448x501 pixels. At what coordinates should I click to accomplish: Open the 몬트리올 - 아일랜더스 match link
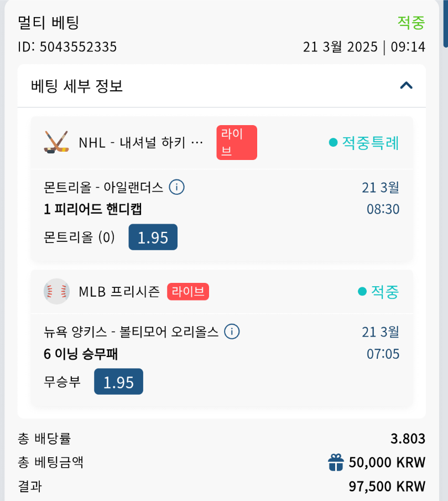click(103, 187)
